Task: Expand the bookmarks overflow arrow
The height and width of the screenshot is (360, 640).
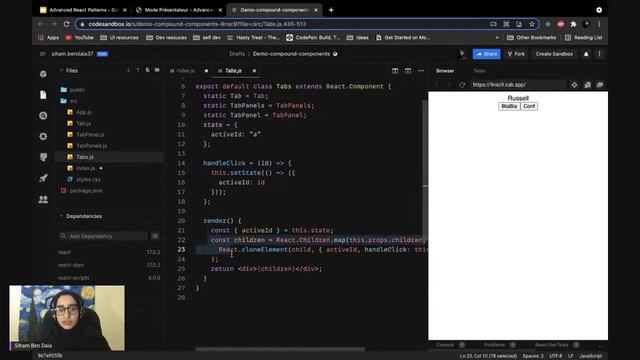Action: [x=497, y=38]
